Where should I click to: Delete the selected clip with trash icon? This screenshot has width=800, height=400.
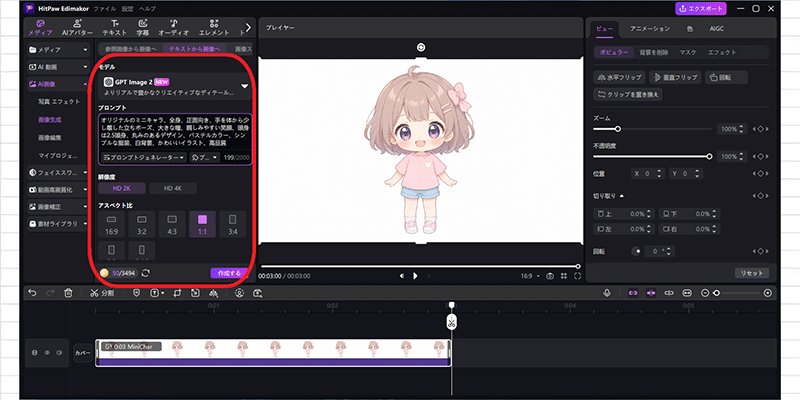point(68,293)
